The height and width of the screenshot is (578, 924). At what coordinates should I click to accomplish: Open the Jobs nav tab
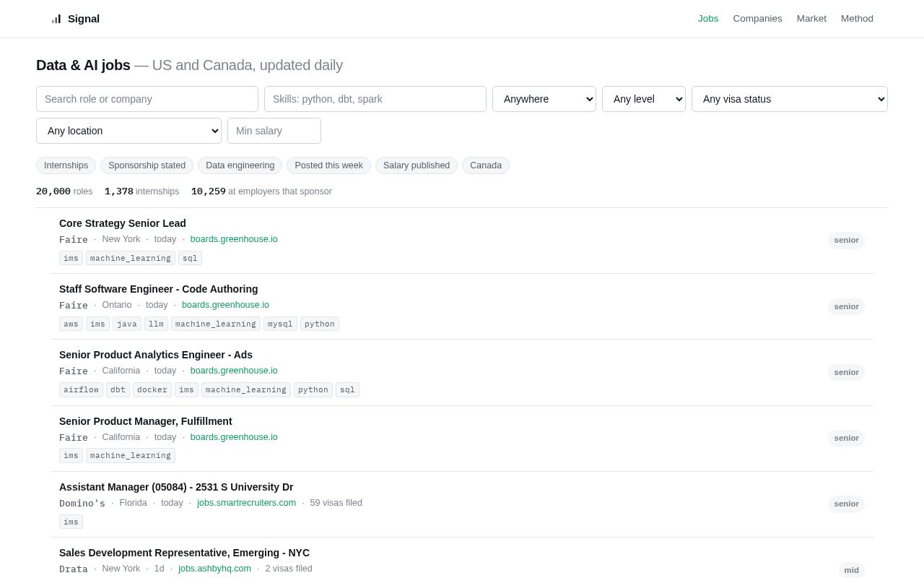tap(708, 19)
